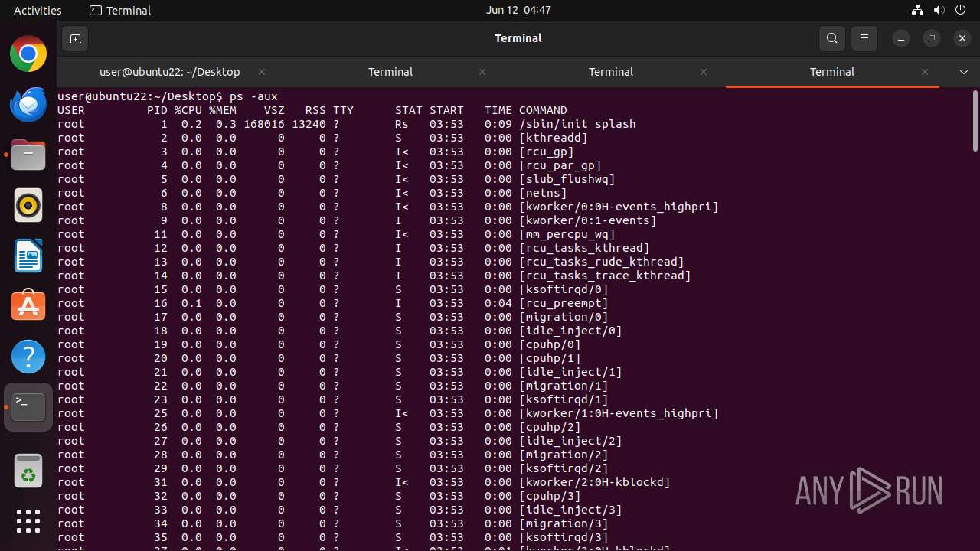The height and width of the screenshot is (551, 980).
Task: Select the fourth active Terminal tab
Action: [x=832, y=72]
